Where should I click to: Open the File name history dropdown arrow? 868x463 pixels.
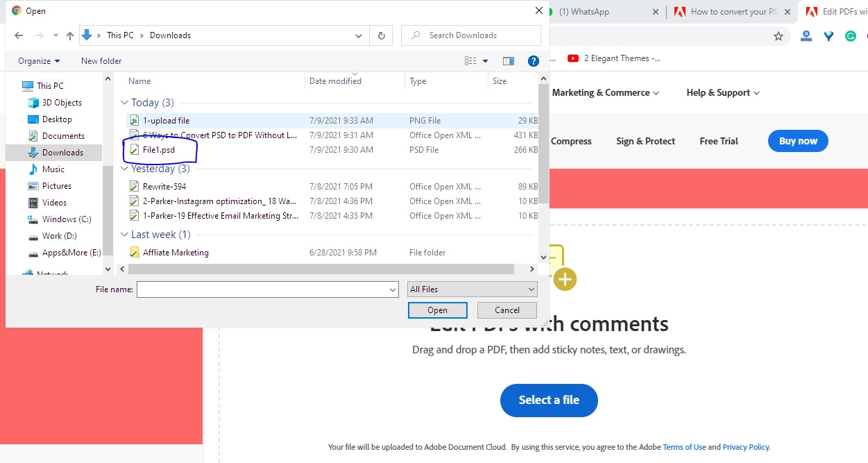[393, 289]
